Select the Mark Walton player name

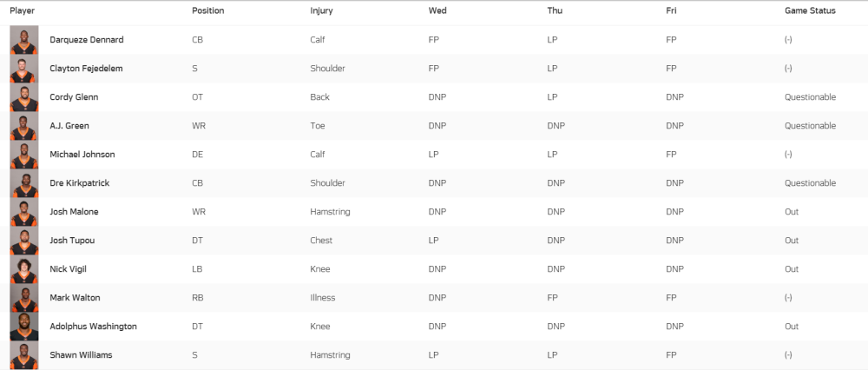click(75, 297)
